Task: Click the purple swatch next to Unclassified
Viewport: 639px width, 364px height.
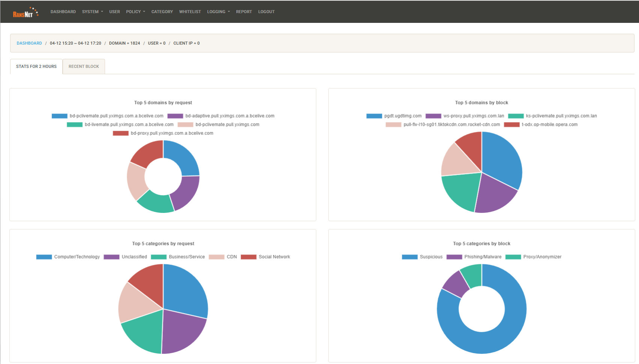Action: tap(111, 257)
